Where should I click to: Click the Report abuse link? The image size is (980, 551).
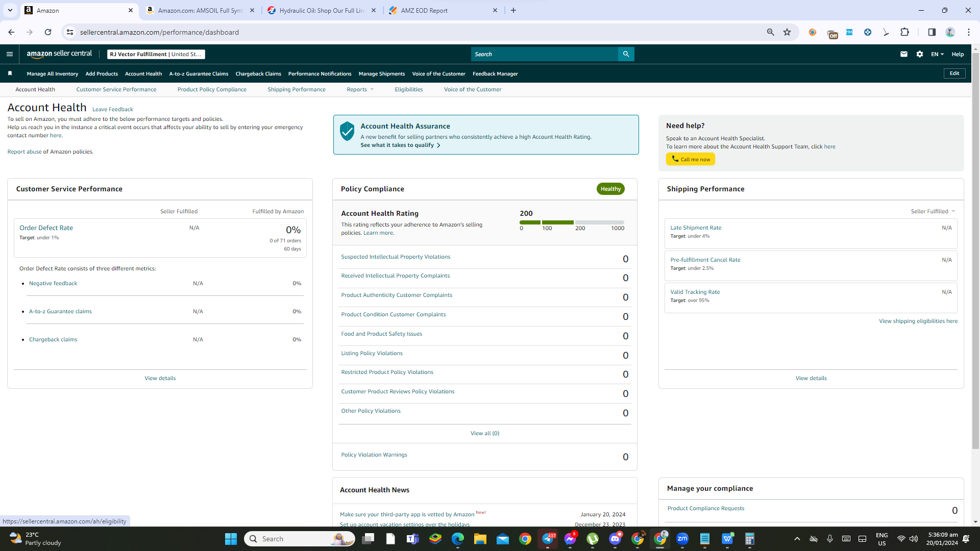(x=24, y=152)
